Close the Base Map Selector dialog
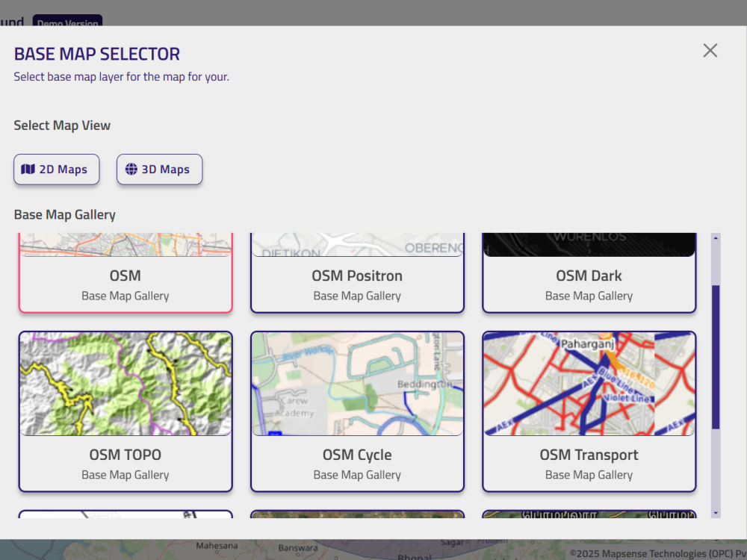Image resolution: width=747 pixels, height=560 pixels. click(710, 51)
